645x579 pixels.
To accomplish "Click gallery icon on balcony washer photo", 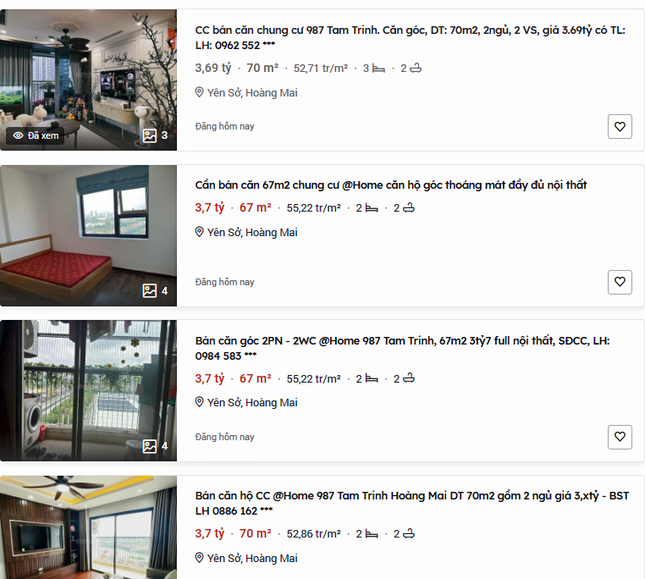I will [x=150, y=446].
